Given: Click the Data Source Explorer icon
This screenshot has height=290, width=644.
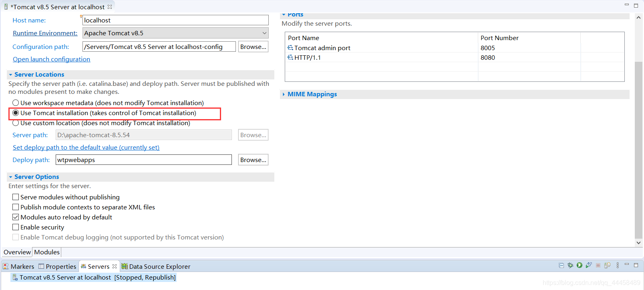Looking at the screenshot, I should (x=125, y=266).
